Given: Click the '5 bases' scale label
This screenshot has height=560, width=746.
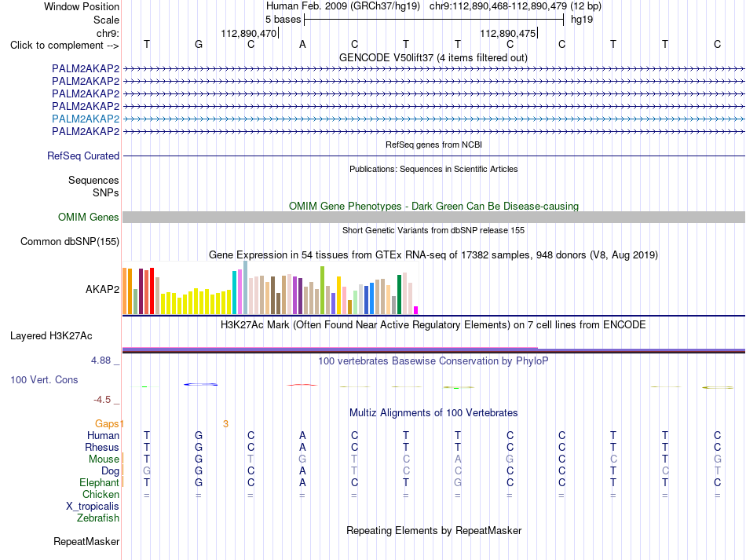Looking at the screenshot, I should click(283, 20).
